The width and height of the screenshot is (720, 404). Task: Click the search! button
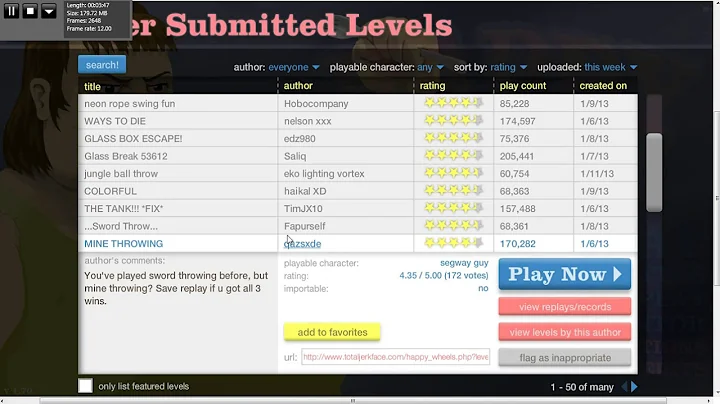[x=102, y=65]
